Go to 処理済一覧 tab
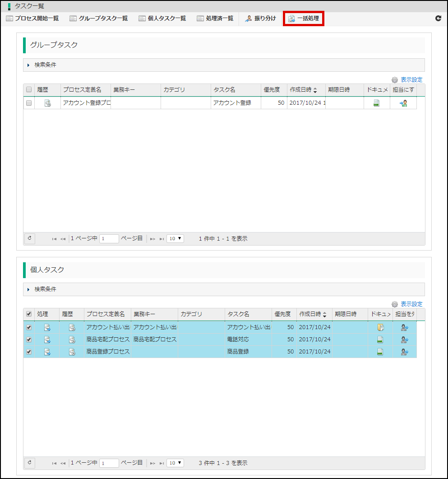448x479 pixels. 215,19
